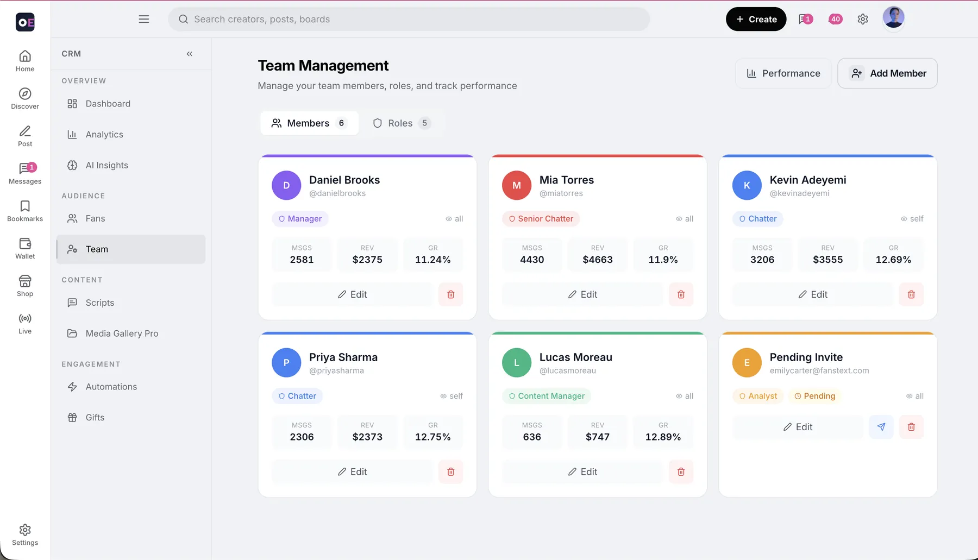Open Live broadcast icon
The width and height of the screenshot is (978, 560).
coord(25,324)
